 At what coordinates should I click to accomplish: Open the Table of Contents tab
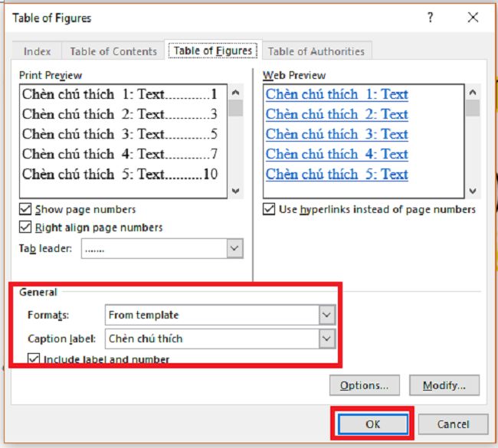coord(113,51)
